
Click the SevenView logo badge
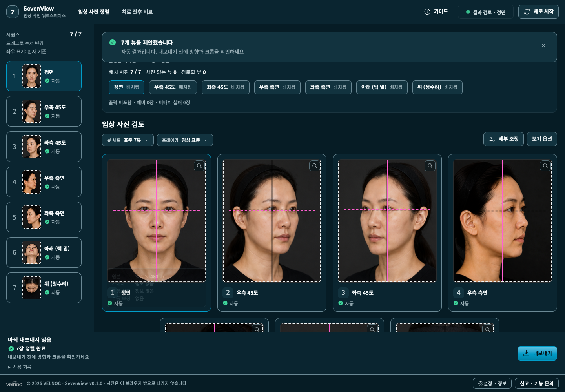point(13,12)
